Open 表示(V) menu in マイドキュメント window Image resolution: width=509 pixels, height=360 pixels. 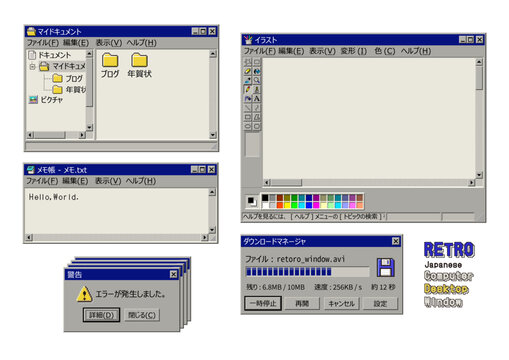click(x=109, y=43)
